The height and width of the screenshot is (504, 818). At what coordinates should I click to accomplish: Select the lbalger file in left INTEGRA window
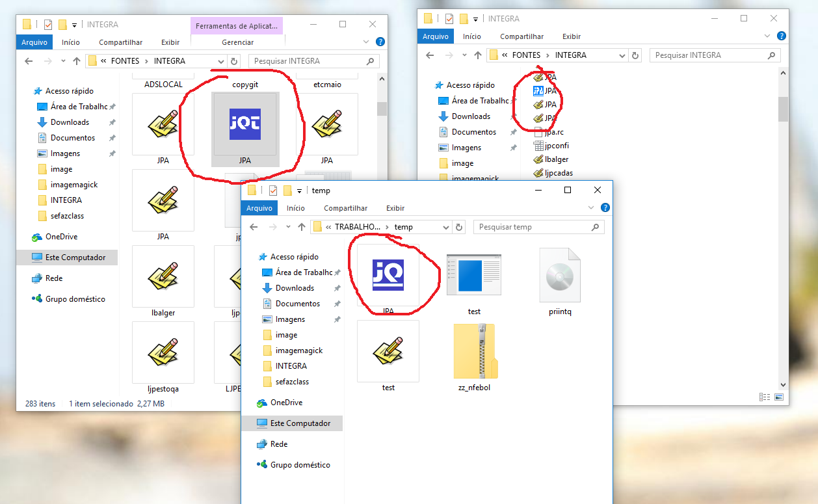[163, 282]
